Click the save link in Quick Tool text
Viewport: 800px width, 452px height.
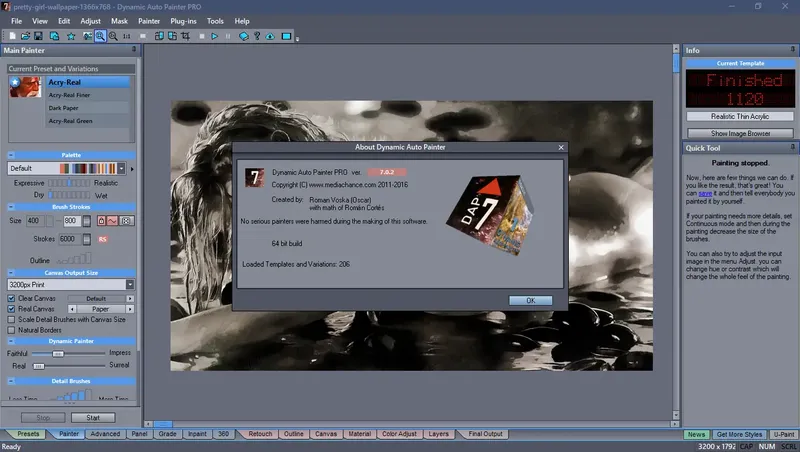pyautogui.click(x=705, y=193)
